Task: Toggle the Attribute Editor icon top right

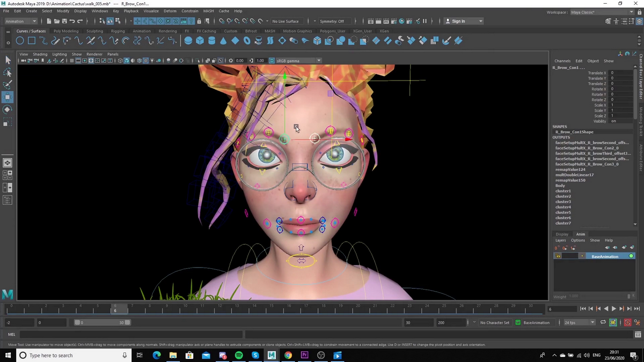Action: click(x=624, y=21)
